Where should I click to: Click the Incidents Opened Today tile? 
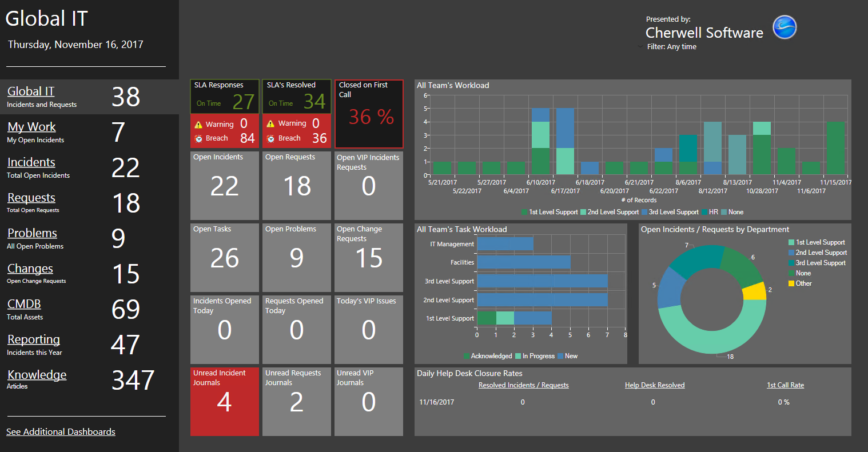pos(225,330)
